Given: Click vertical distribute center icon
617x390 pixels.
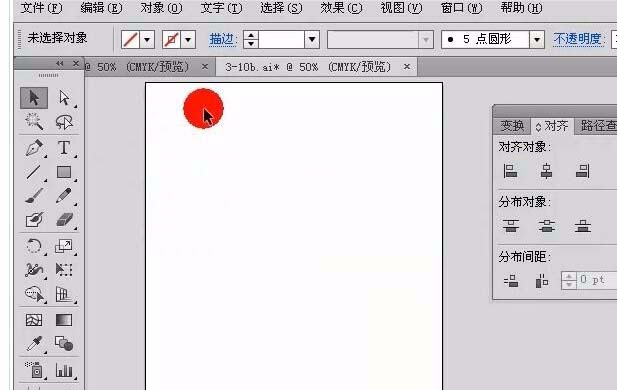Looking at the screenshot, I should click(x=547, y=226).
